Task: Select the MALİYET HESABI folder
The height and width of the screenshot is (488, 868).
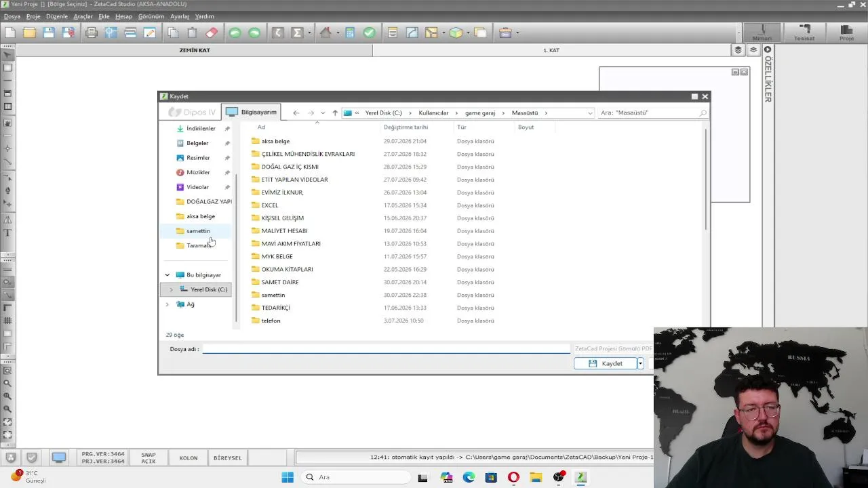Action: click(x=284, y=231)
